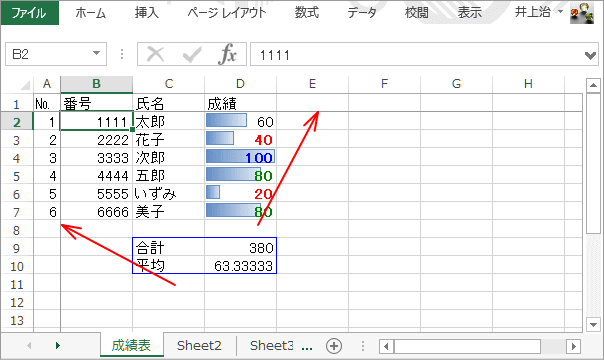This screenshot has height=360, width=604.
Task: Select column G header
Action: point(456,84)
